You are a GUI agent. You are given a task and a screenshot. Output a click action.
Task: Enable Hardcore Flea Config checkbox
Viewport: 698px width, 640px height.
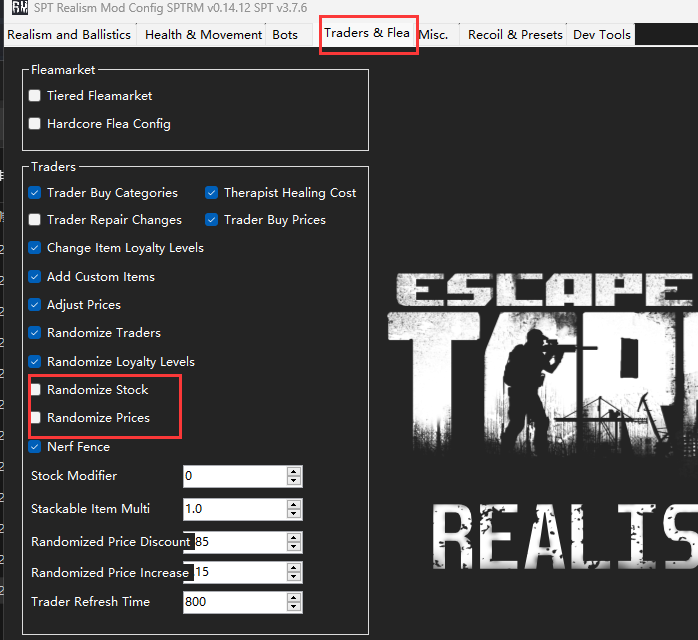tap(35, 123)
